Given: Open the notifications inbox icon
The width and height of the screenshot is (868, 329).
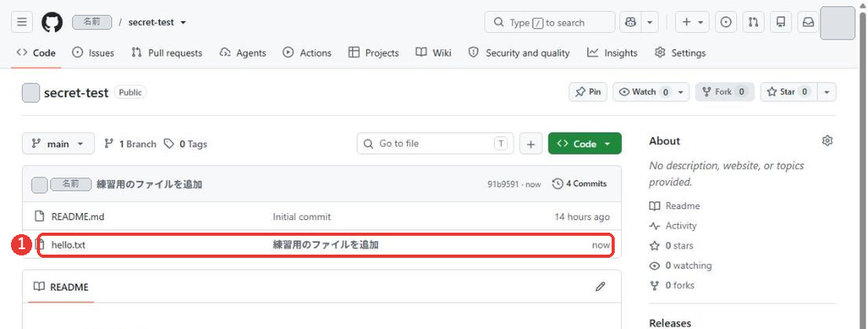Looking at the screenshot, I should click(808, 22).
